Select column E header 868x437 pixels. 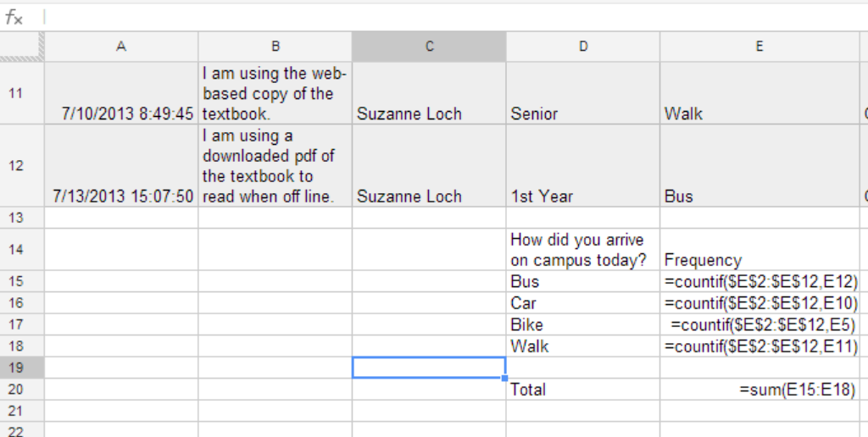[759, 47]
